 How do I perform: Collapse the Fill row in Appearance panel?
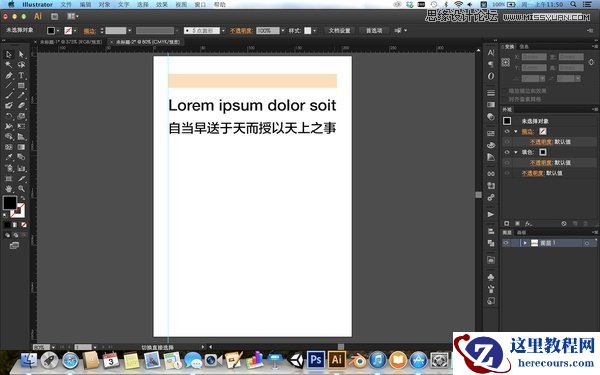coord(515,152)
